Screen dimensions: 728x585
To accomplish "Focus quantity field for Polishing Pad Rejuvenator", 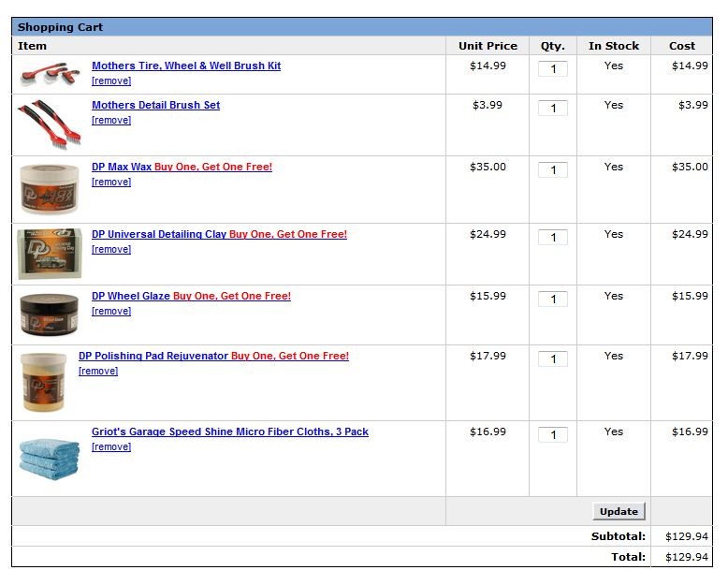I will coord(552,358).
